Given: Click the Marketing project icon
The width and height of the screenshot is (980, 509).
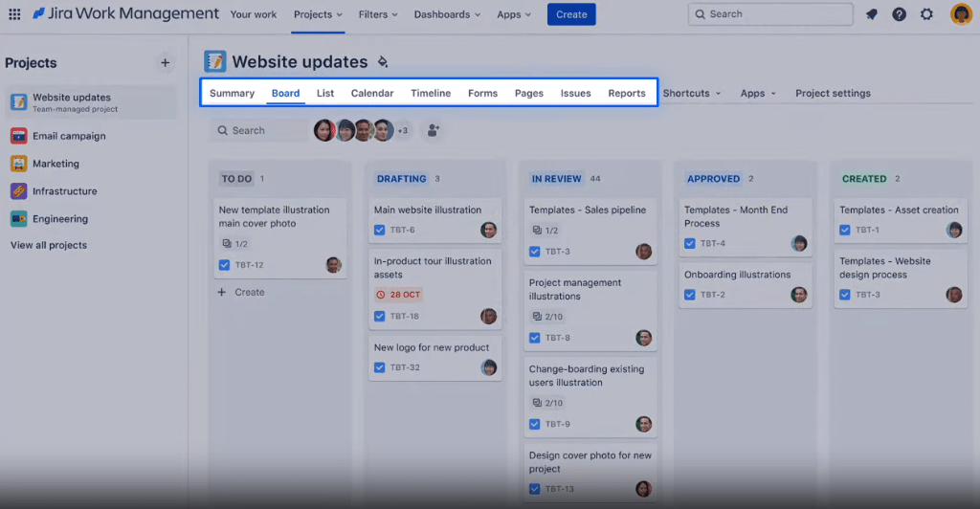Looking at the screenshot, I should click(19, 163).
